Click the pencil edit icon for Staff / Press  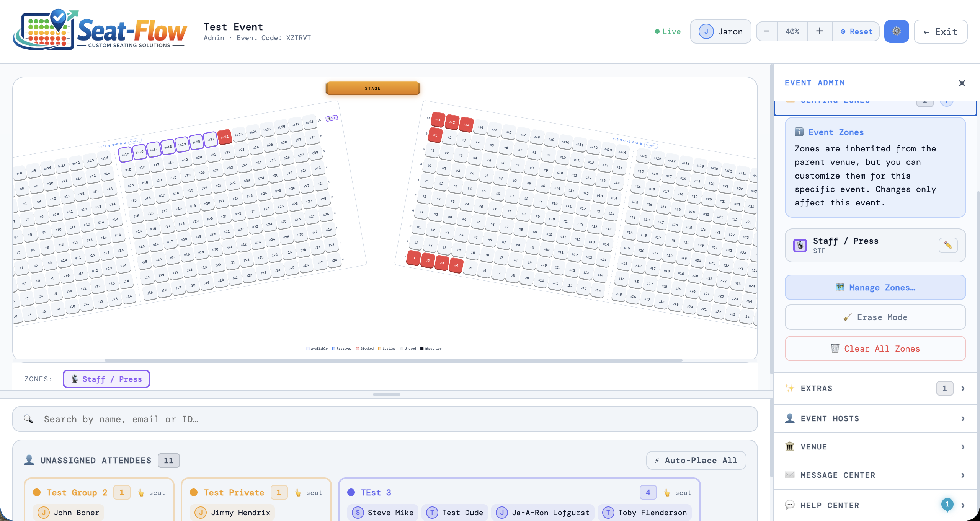[948, 245]
